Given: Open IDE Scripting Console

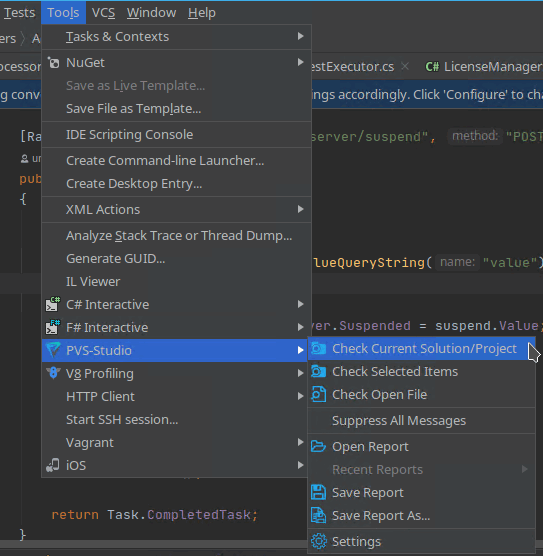Looking at the screenshot, I should pyautogui.click(x=176, y=135).
